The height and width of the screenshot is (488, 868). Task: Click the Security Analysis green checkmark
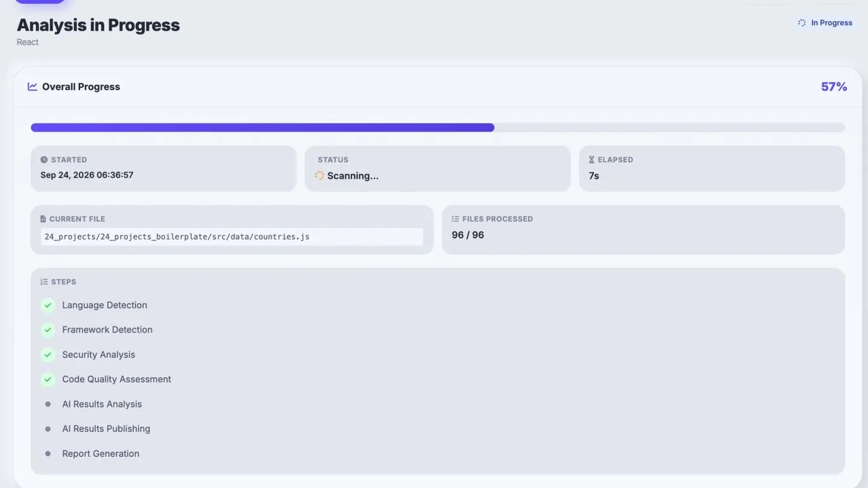(x=48, y=355)
